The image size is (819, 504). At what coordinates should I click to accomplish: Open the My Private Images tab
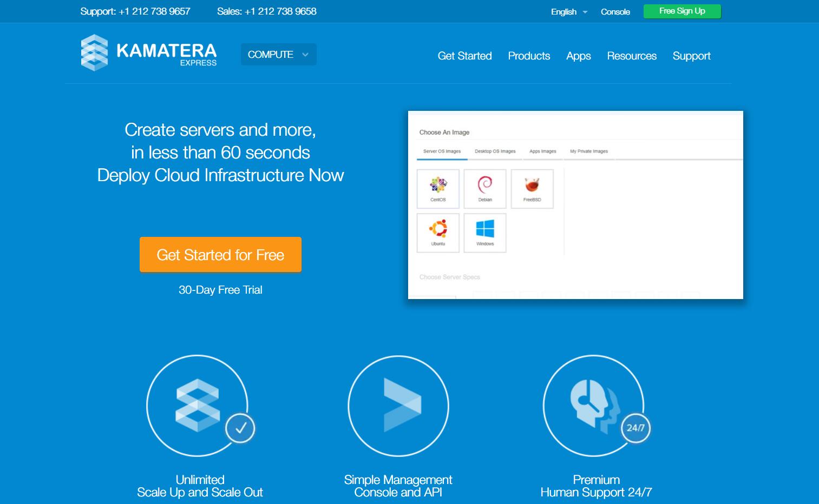tap(588, 151)
